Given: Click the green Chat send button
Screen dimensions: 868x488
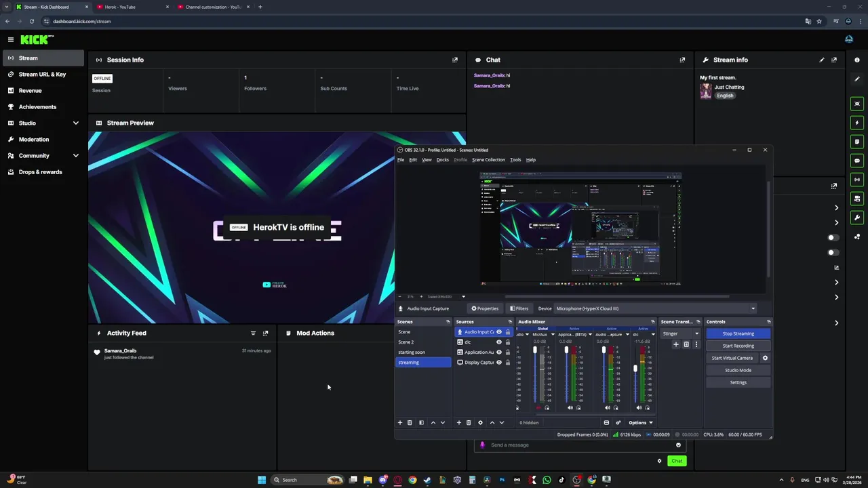Looking at the screenshot, I should pos(677,461).
